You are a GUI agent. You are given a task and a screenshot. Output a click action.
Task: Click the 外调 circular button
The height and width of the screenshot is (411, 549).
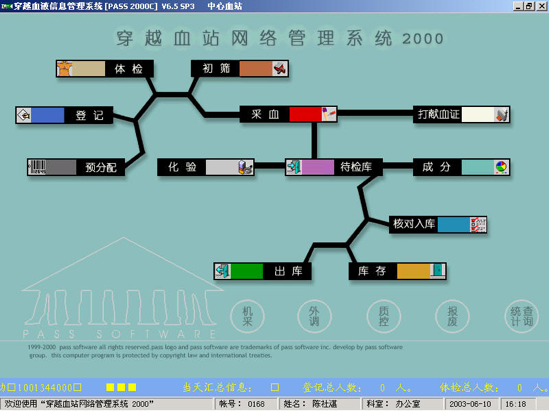coord(314,316)
